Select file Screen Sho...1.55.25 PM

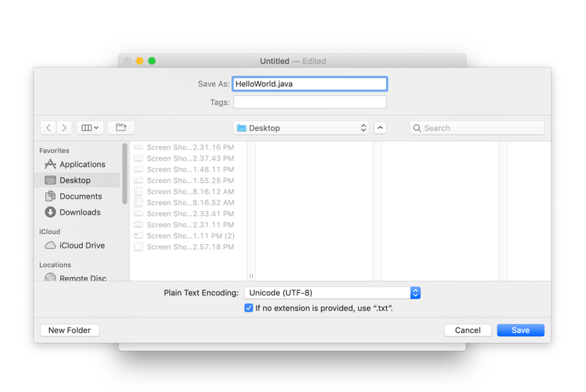188,180
